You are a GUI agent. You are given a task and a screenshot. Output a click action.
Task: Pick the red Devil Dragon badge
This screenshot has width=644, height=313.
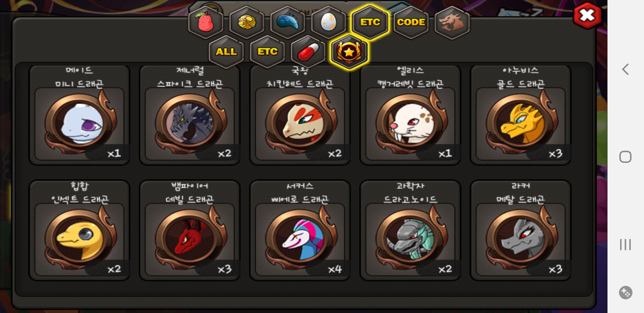(x=190, y=230)
